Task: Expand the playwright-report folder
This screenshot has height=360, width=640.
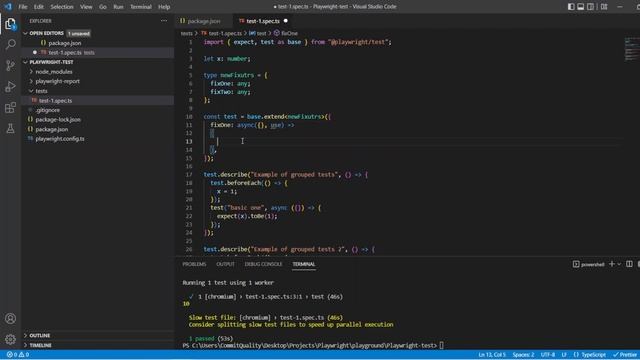Action: (58, 81)
